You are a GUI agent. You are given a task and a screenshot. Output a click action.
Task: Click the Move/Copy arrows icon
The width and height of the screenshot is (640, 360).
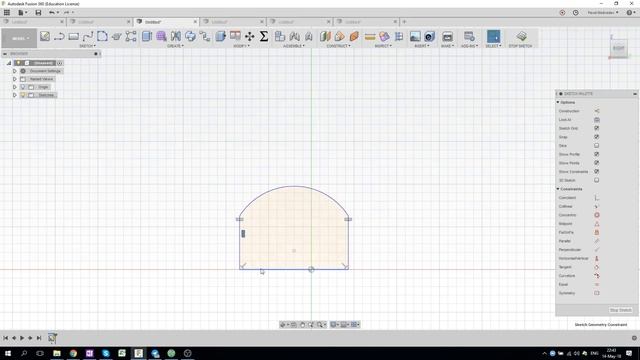click(x=249, y=36)
